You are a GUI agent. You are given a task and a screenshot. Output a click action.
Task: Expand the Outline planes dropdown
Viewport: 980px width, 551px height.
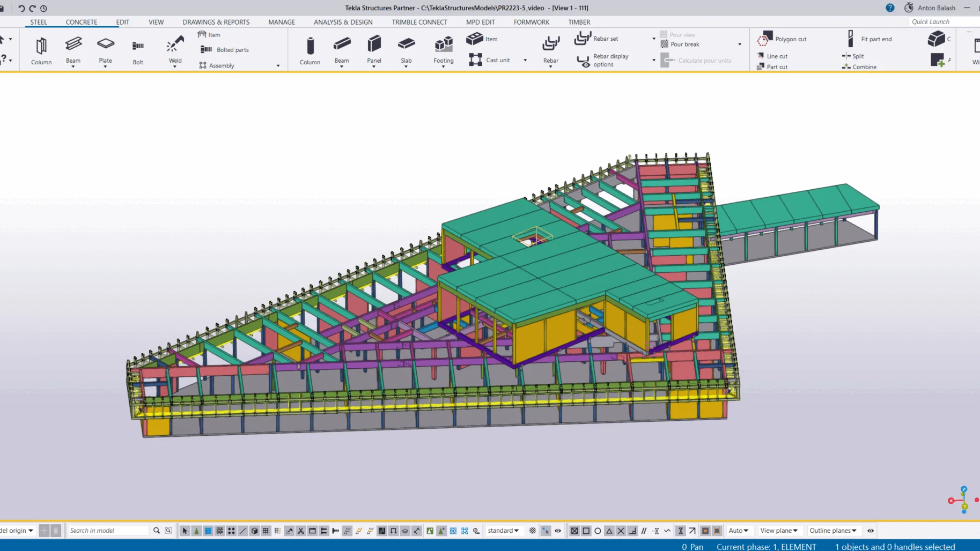tap(832, 531)
